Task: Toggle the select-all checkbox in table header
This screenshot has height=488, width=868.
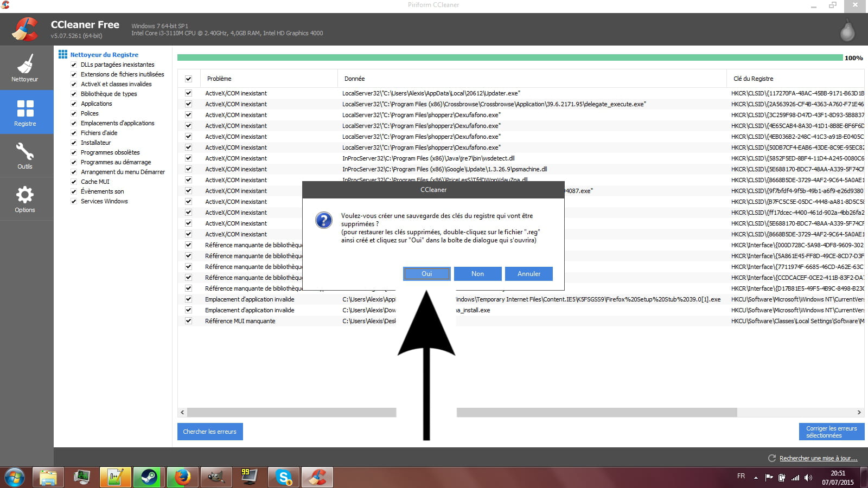Action: pyautogui.click(x=188, y=79)
